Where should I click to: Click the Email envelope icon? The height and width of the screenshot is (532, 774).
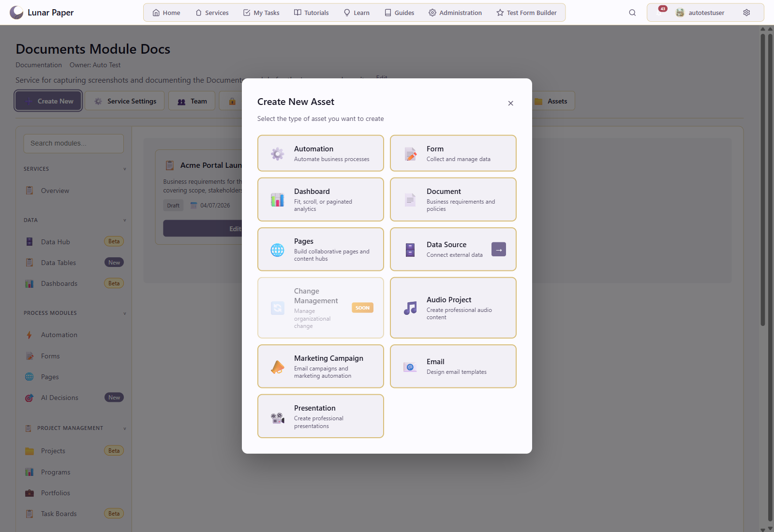coord(410,367)
